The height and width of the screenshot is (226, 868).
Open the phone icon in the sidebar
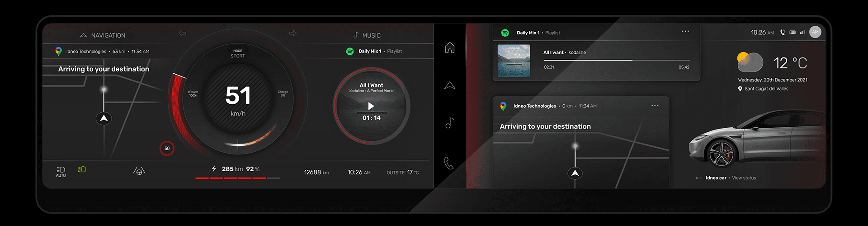tap(448, 163)
